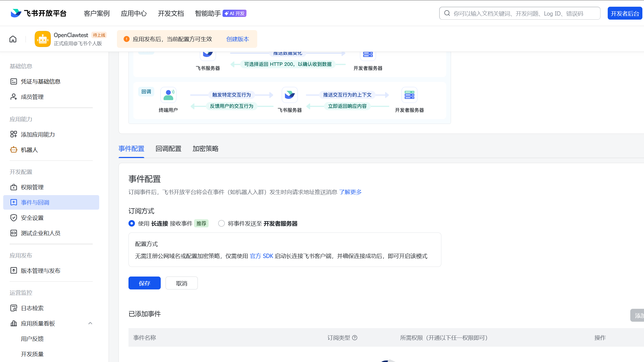
Task: Click help icon beside 订阅类型
Action: [x=355, y=338]
